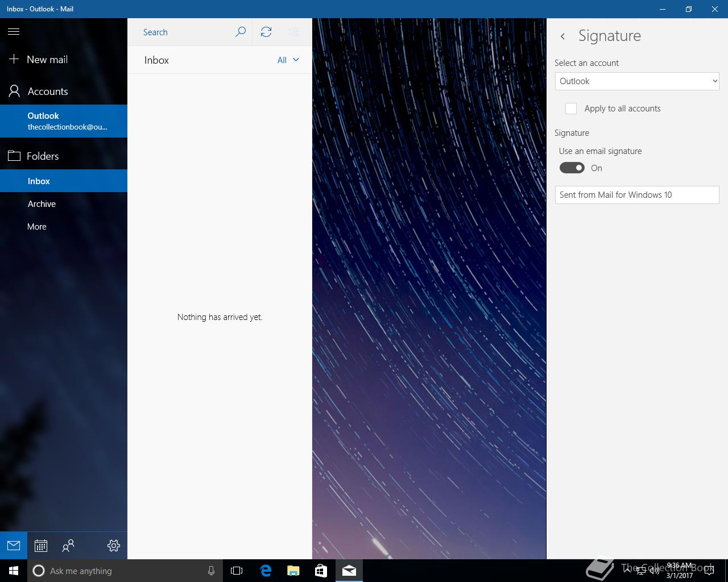This screenshot has height=582, width=728.
Task: Open the Archive folder
Action: 42,204
